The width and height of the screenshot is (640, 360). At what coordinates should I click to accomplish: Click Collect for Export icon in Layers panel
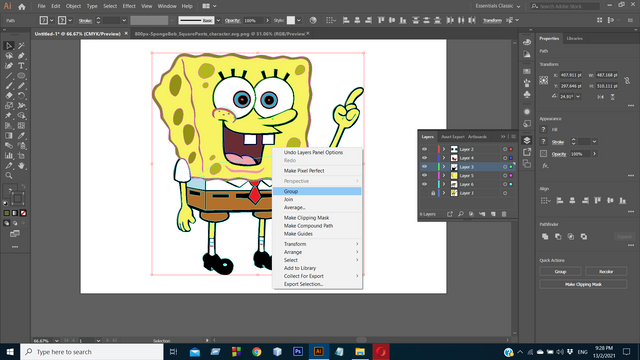(449, 214)
